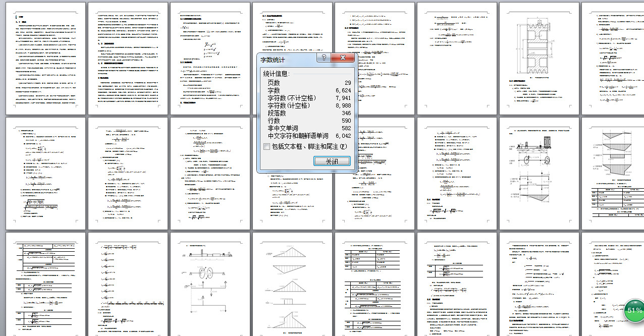Click the page with hatched moment diagrams above tables
Screen dimensions: 644x336
[x=613, y=174]
